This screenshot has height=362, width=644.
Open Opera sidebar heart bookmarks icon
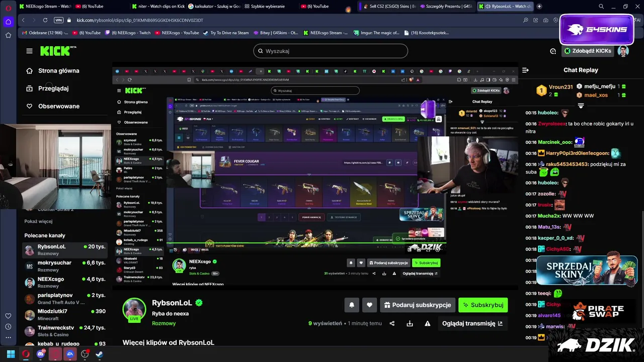tap(8, 316)
